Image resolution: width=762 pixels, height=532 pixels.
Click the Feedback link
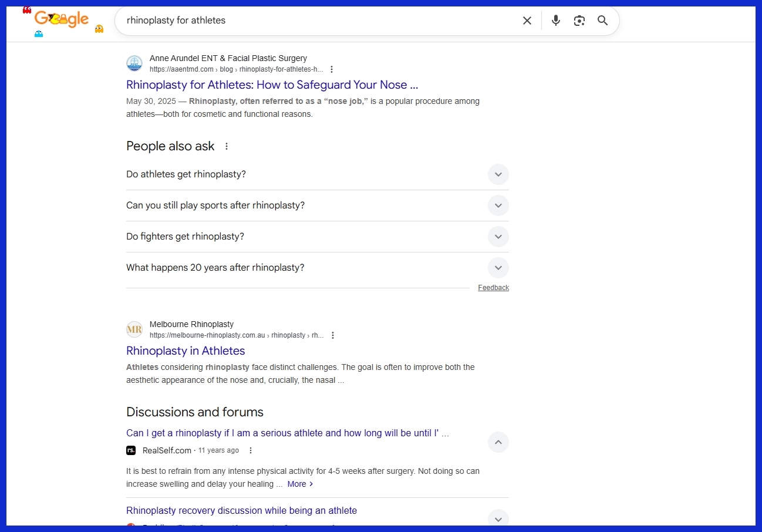pos(493,288)
